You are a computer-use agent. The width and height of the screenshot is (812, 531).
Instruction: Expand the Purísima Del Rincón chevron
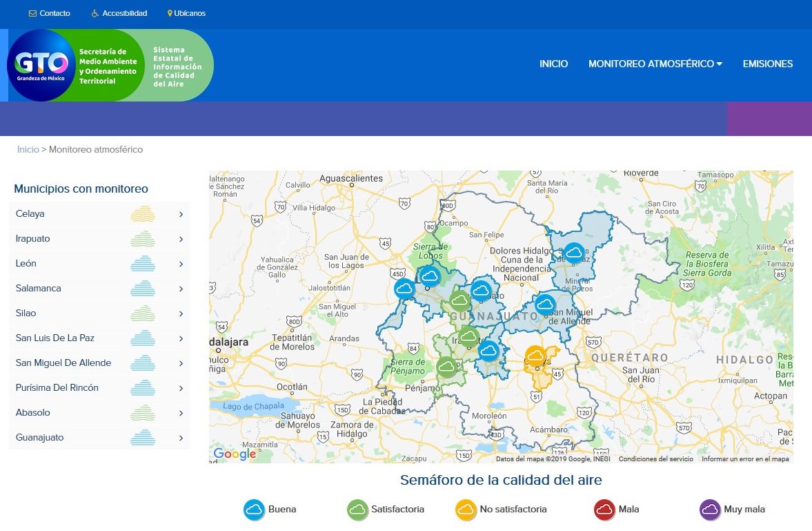pos(181,388)
